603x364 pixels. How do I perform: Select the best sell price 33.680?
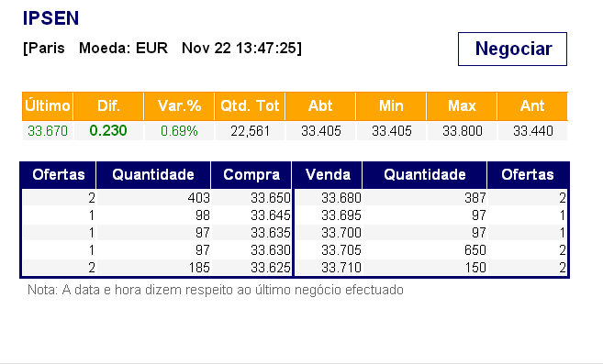click(x=341, y=197)
